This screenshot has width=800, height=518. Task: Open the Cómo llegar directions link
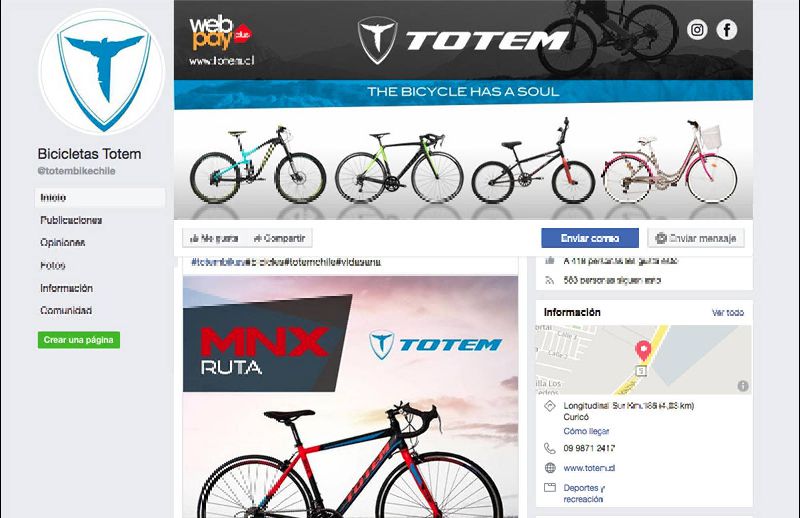586,431
